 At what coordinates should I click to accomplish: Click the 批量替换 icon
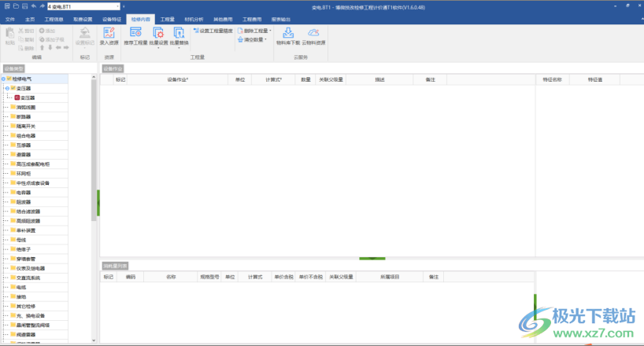click(x=179, y=35)
